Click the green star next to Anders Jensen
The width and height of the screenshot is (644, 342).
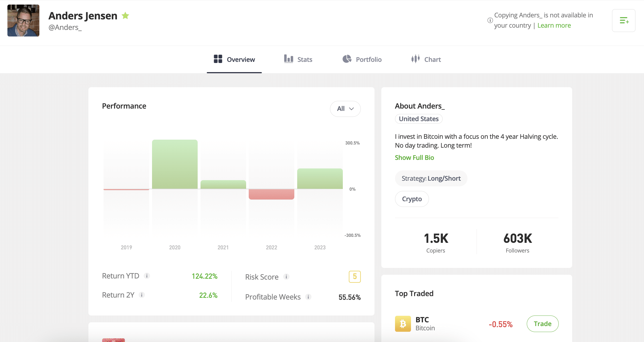[x=125, y=15]
